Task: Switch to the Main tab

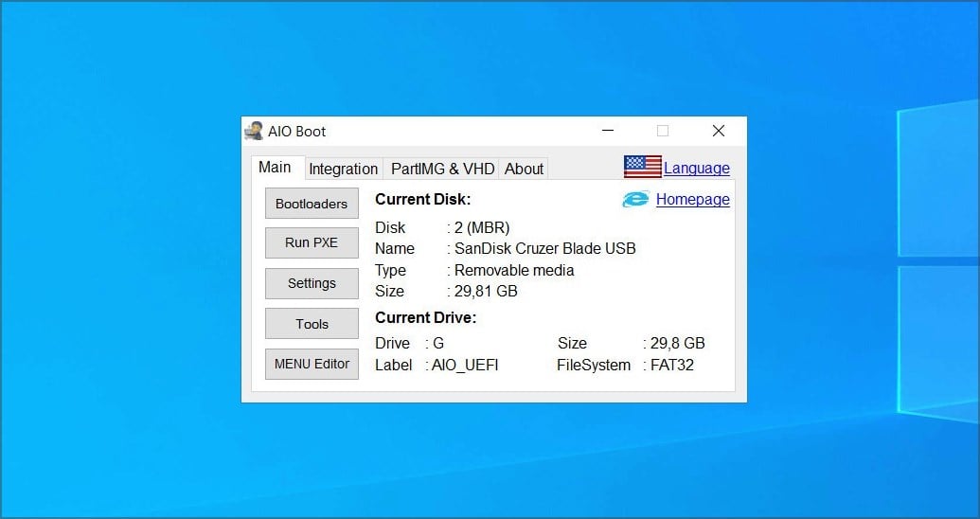Action: coord(275,168)
